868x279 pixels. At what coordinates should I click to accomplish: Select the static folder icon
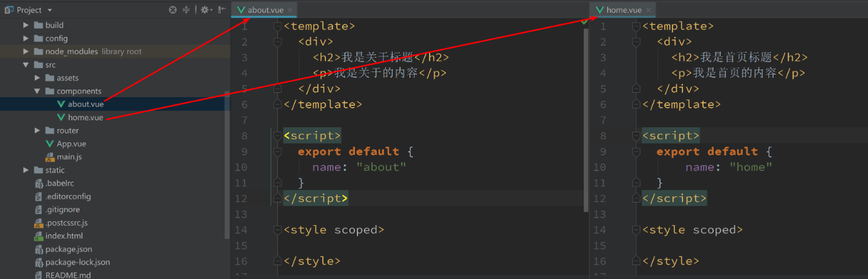pyautogui.click(x=38, y=170)
